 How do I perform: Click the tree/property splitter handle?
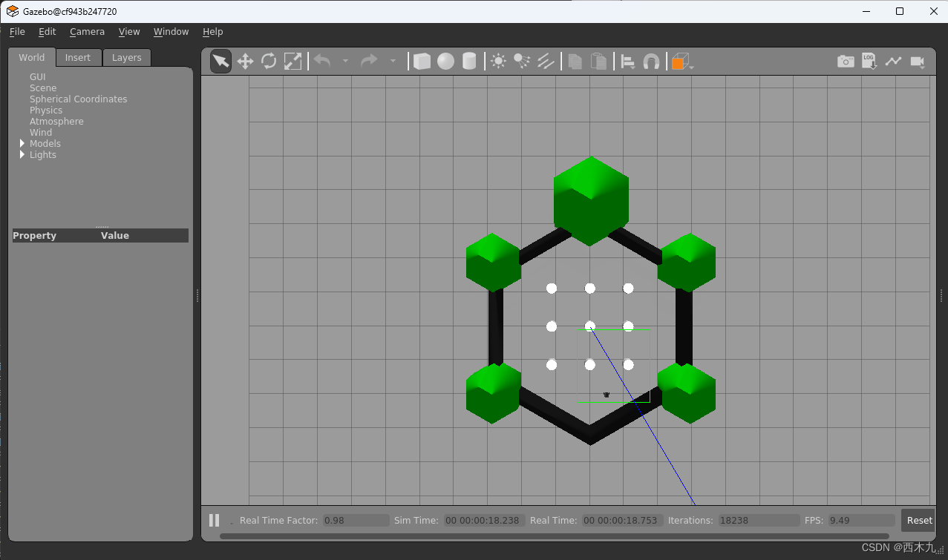[x=102, y=226]
